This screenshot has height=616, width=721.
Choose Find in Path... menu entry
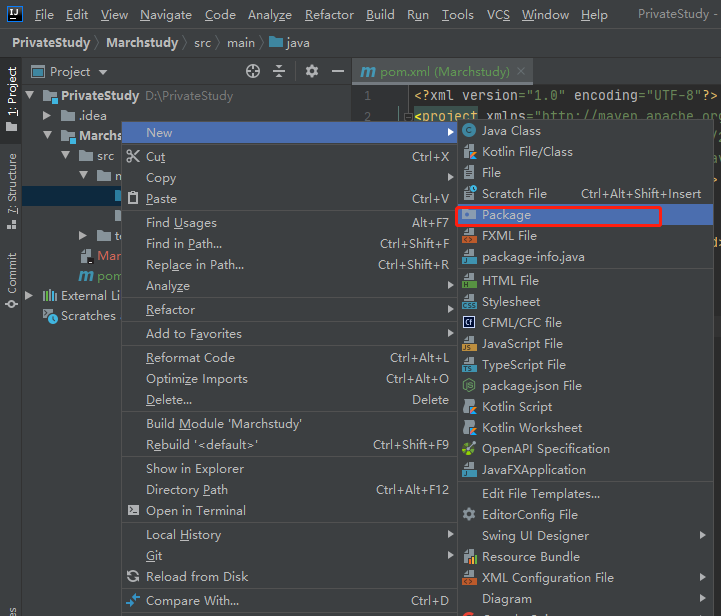click(290, 244)
